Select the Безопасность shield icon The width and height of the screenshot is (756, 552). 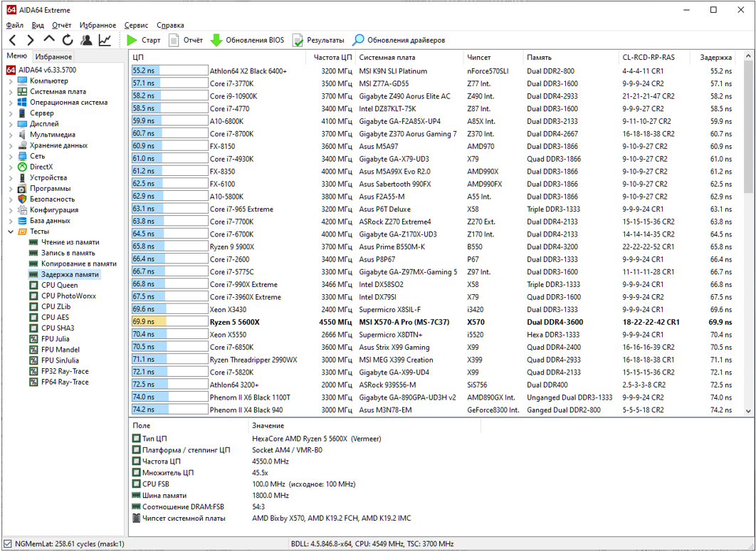coord(22,199)
